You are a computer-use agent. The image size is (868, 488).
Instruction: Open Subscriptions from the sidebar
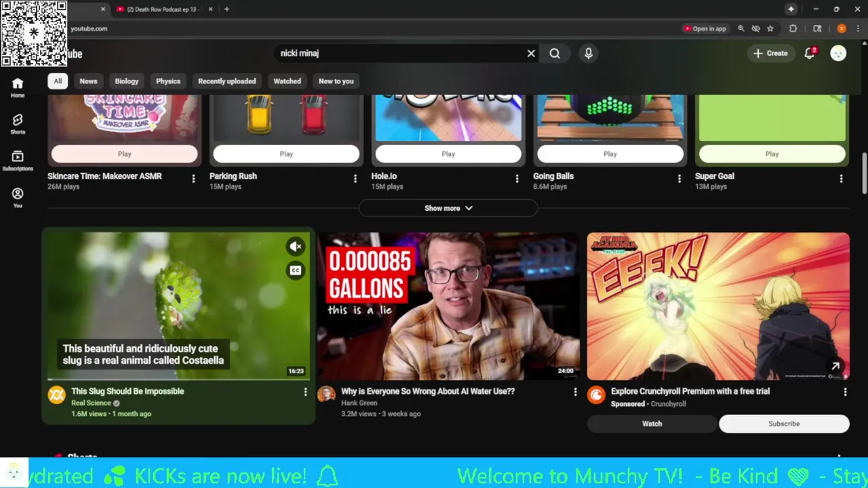point(18,161)
